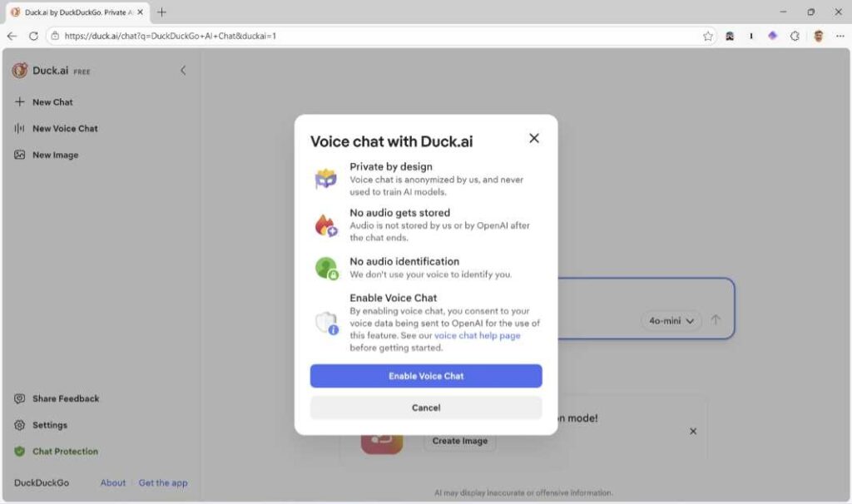Bookmark the page via the star icon
The height and width of the screenshot is (504, 852).
tap(709, 37)
